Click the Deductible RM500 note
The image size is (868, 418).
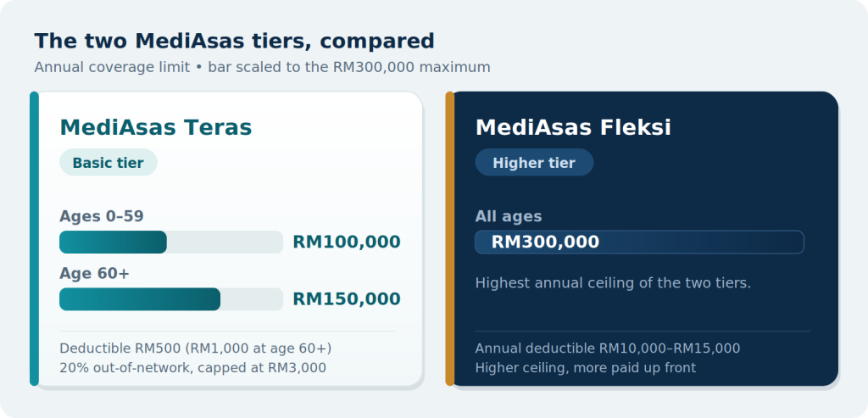coord(196,348)
